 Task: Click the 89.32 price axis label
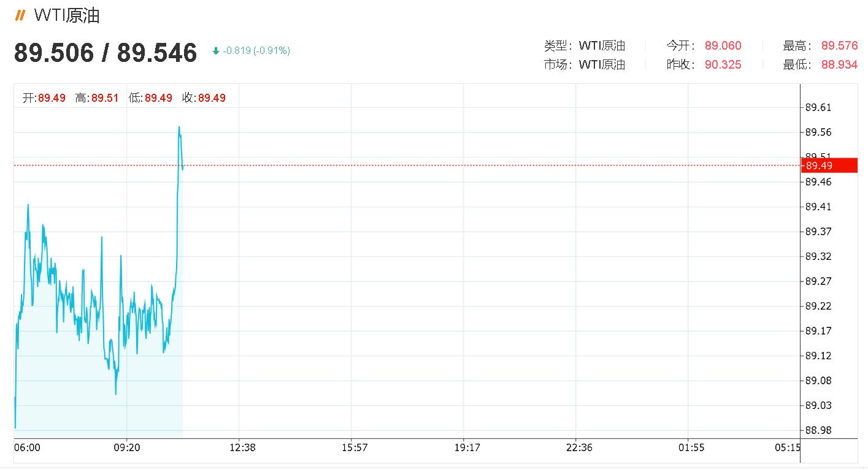[818, 256]
